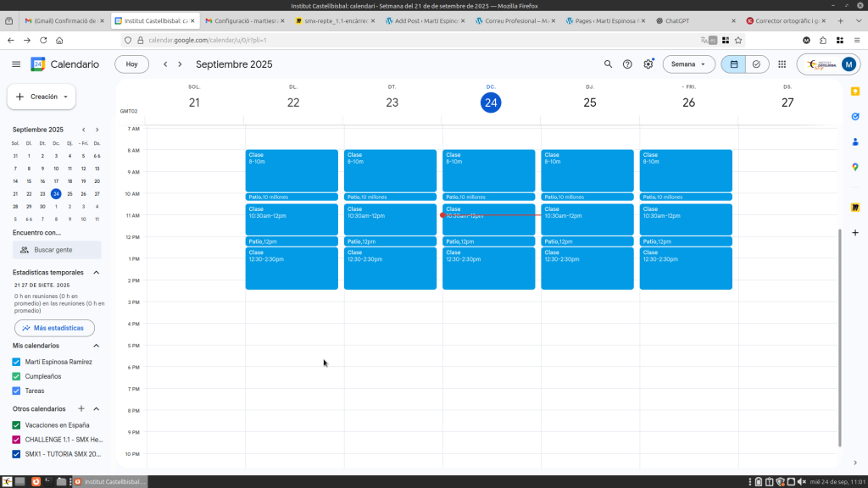Uncheck the Cumpleaños calendar

[16, 376]
